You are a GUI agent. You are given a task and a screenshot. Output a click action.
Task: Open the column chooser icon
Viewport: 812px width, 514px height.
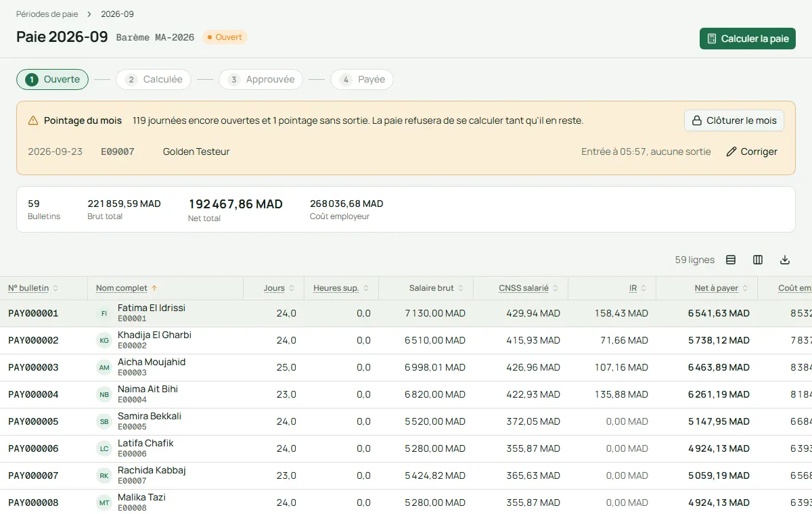pos(758,260)
